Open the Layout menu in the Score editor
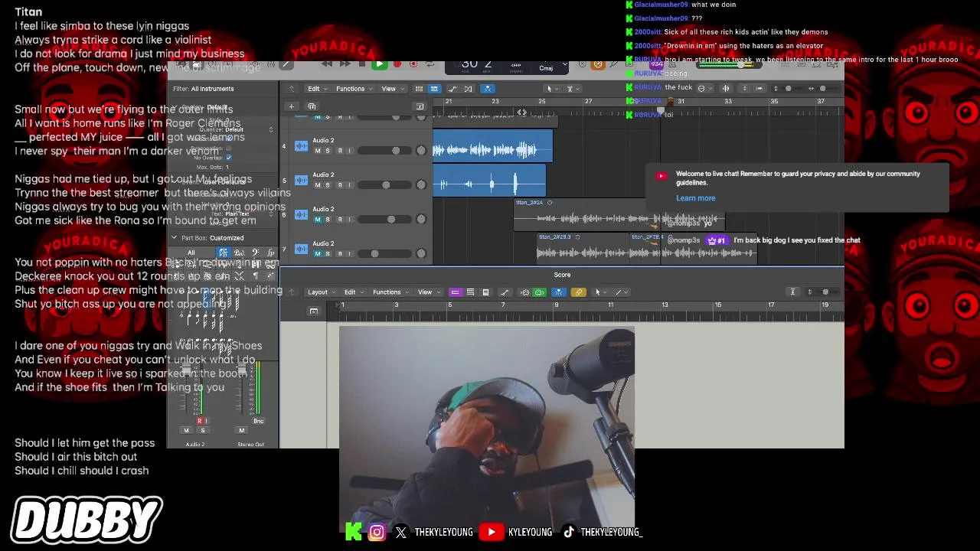This screenshot has height=551, width=980. point(320,292)
